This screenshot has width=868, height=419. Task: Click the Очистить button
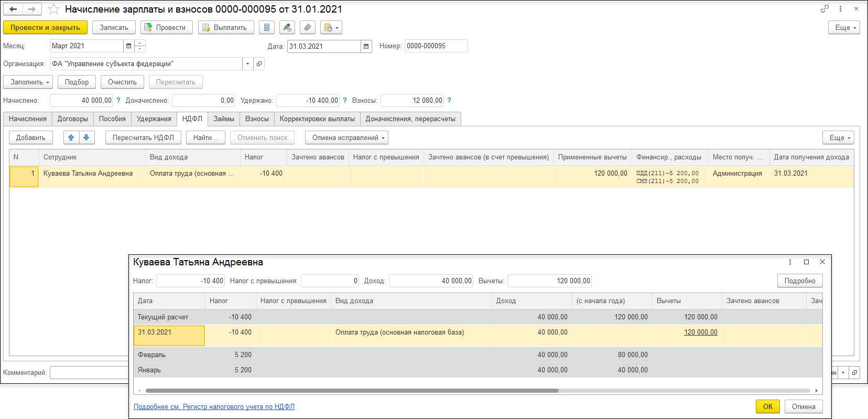point(122,82)
